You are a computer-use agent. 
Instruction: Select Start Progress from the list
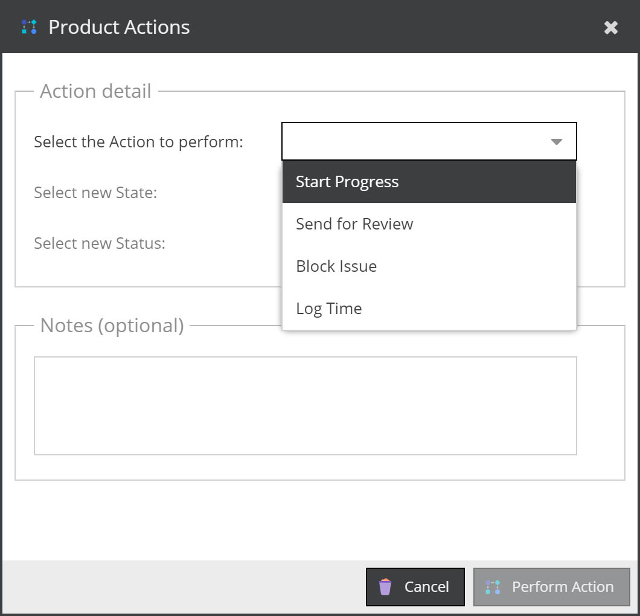tap(347, 182)
